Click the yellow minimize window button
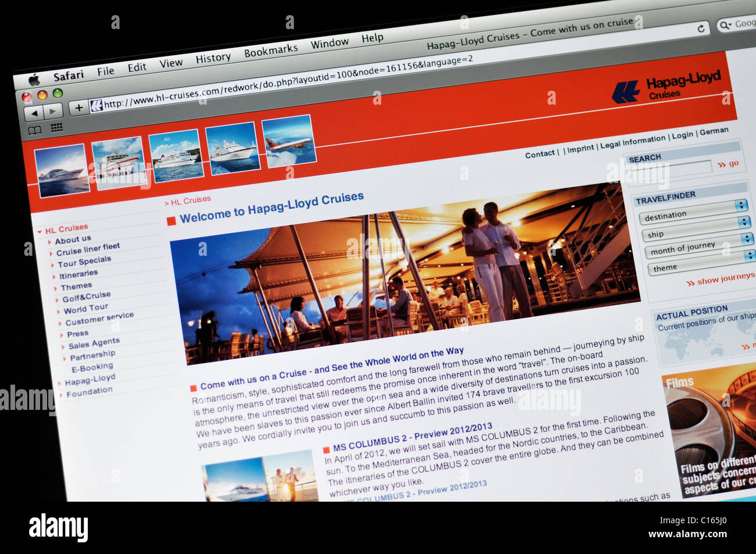The image size is (756, 554). coord(42,95)
